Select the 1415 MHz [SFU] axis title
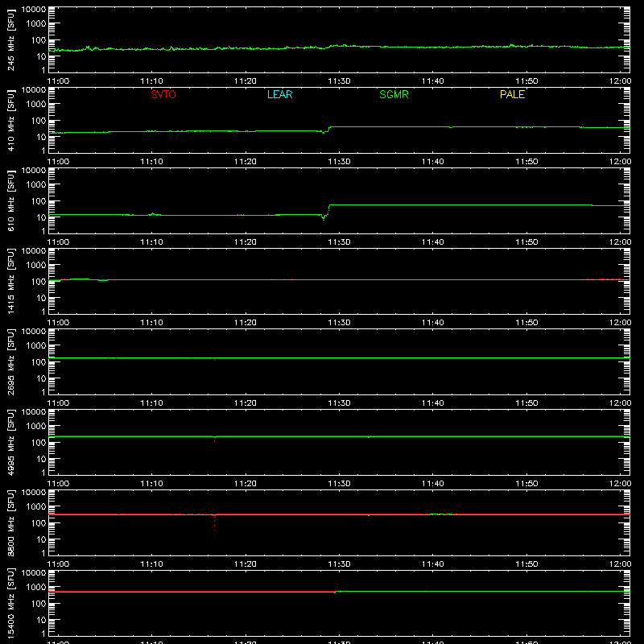This screenshot has height=644, width=644. (x=10, y=281)
